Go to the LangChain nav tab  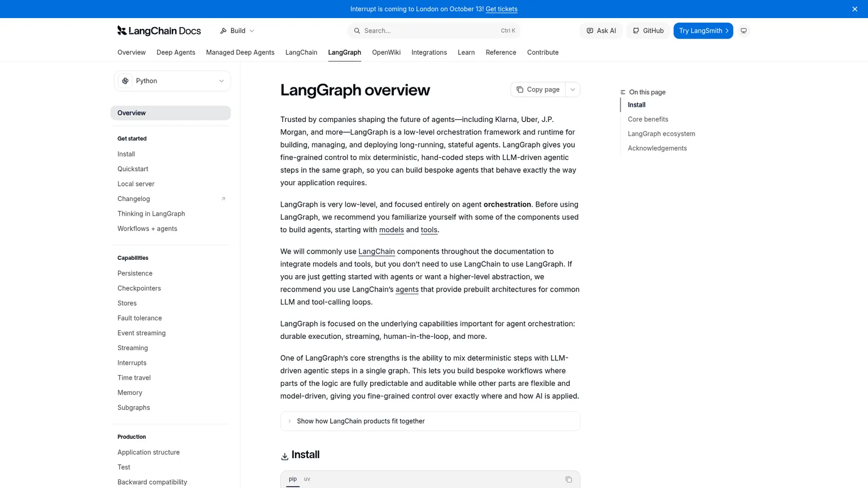pos(301,53)
